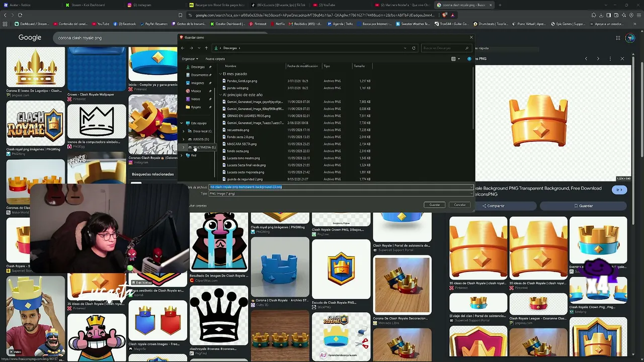
Task: Select the file secuestrado.png
Action: coord(238,130)
